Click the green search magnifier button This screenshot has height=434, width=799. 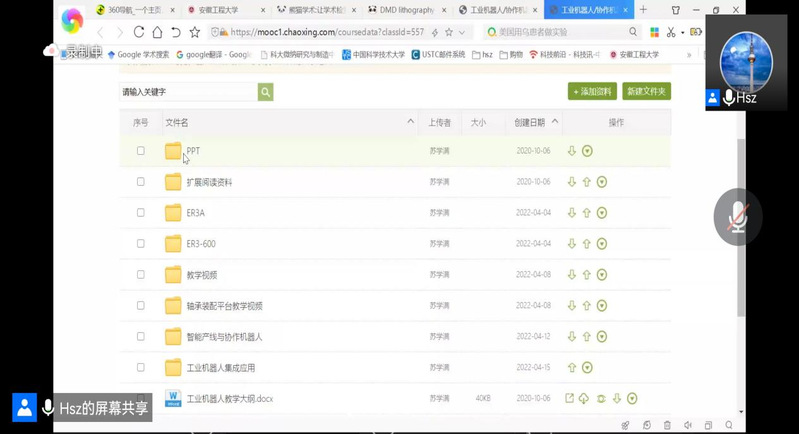(265, 92)
